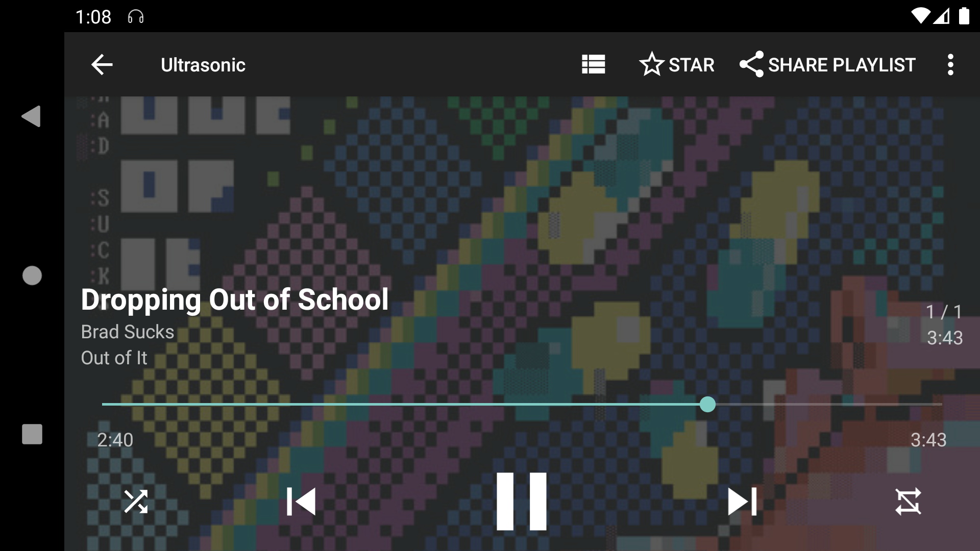
Task: Toggle shuffle mode
Action: tap(136, 502)
